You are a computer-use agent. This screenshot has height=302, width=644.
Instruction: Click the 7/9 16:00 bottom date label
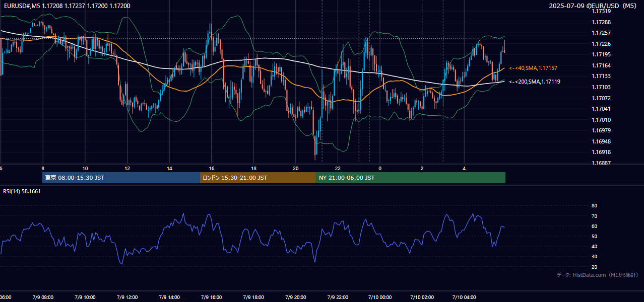pos(212,297)
